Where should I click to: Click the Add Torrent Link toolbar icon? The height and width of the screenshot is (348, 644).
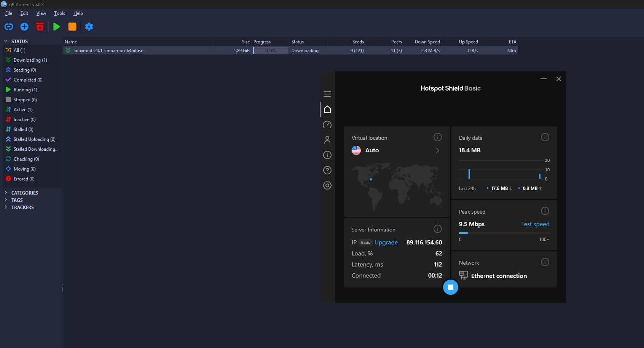pyautogui.click(x=9, y=27)
